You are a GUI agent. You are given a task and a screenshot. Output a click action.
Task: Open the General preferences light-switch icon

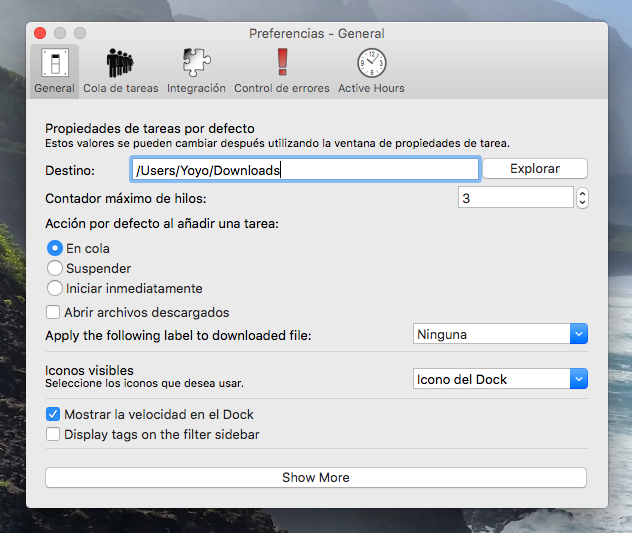click(x=54, y=64)
